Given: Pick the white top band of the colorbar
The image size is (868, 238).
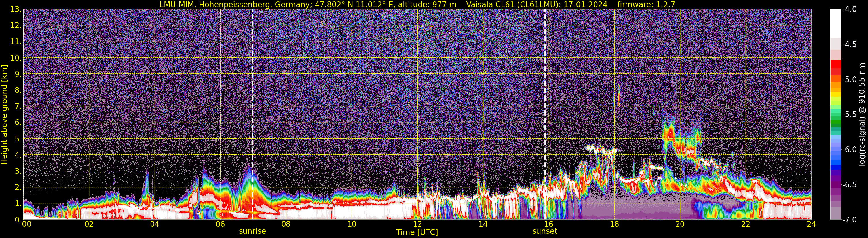Looking at the screenshot, I should (835, 23).
